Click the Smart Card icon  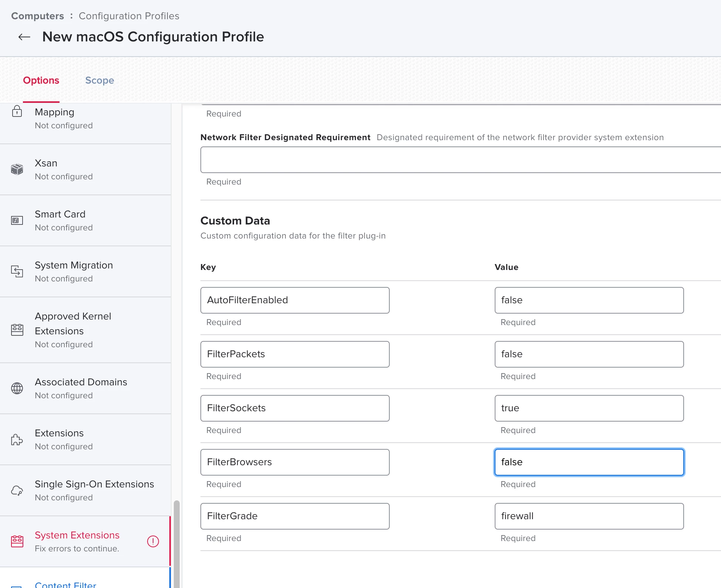pos(17,220)
